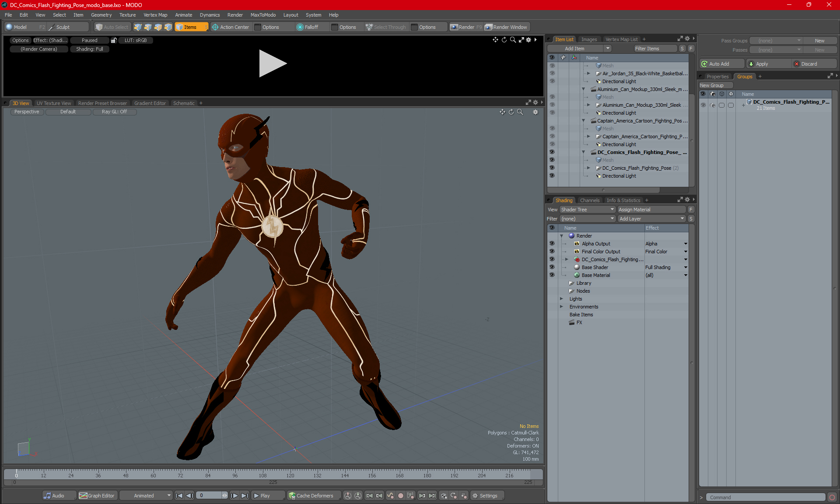Open 3D viewport settings gear

coord(535,112)
